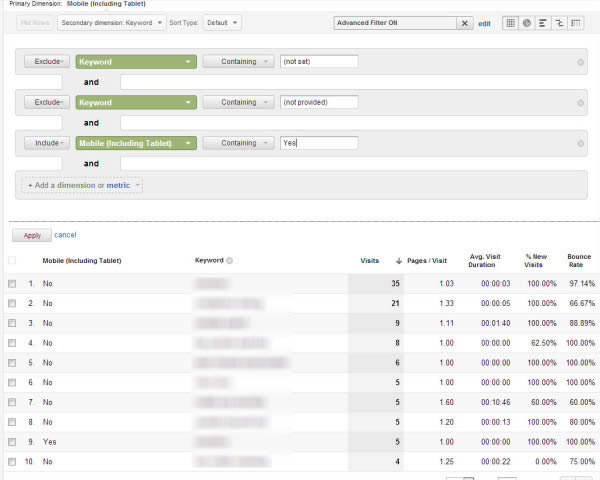
Task: Remove the '(not provided)' filter row
Action: 581,102
